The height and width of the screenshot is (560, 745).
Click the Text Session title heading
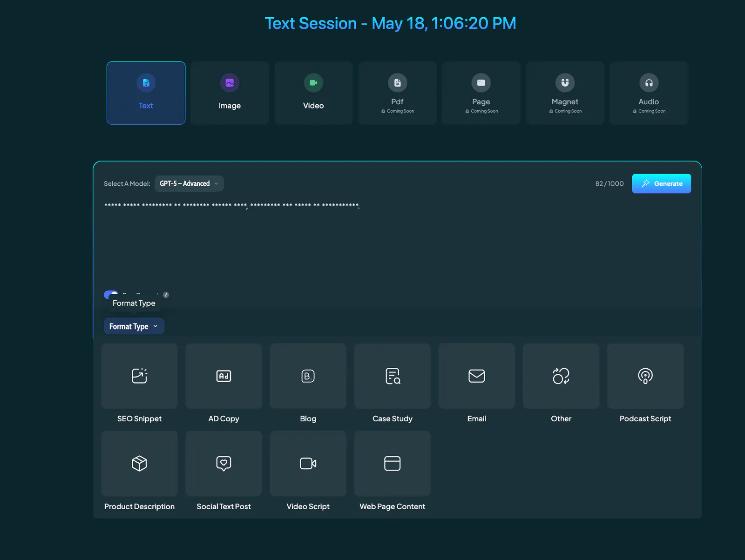coord(390,23)
